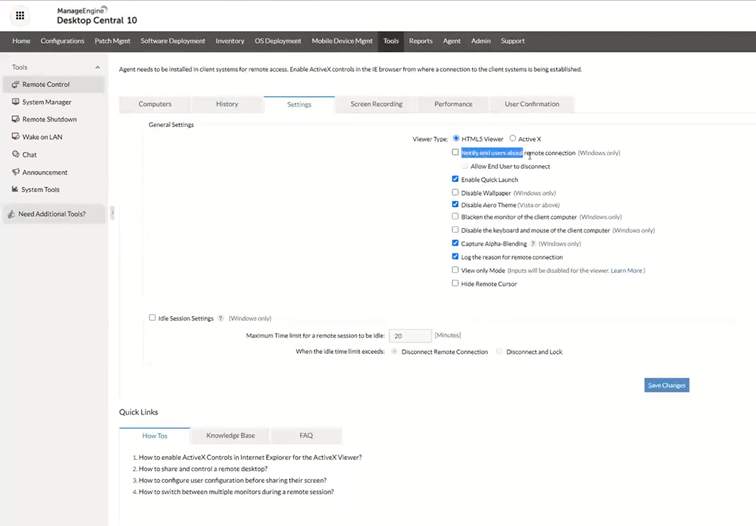Image resolution: width=756 pixels, height=526 pixels.
Task: Select the How Tos tab
Action: (155, 435)
